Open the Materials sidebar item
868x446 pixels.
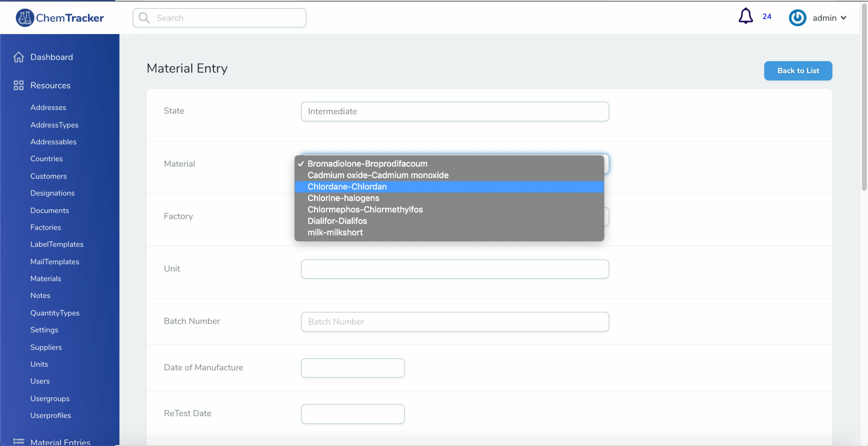tap(46, 279)
